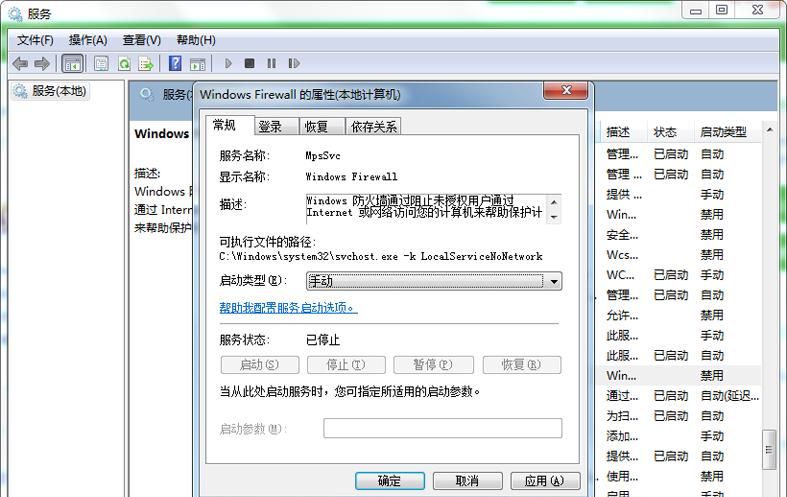The width and height of the screenshot is (787, 497).
Task: Click the executable path svchost.exe text
Action: click(x=380, y=257)
